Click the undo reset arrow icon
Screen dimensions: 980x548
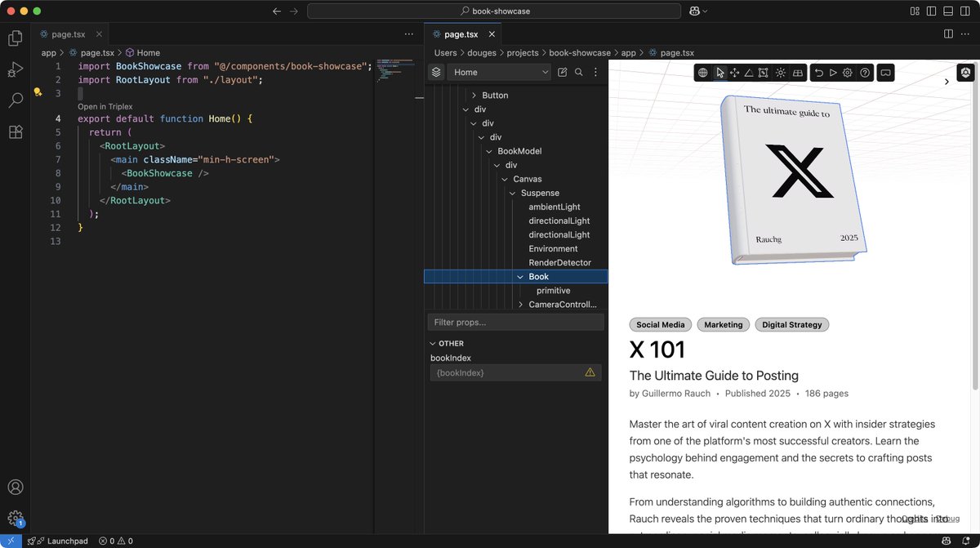click(x=818, y=73)
